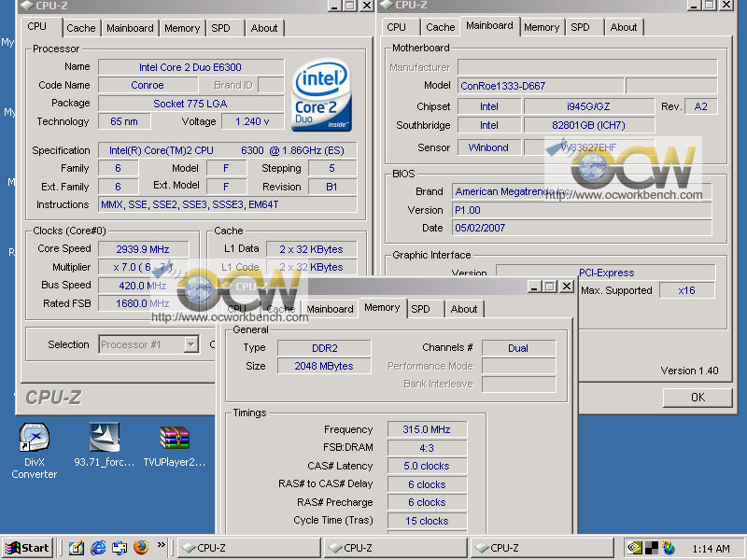Image resolution: width=747 pixels, height=560 pixels.
Task: Select Memory tab in the right CPU-Z window
Action: (x=542, y=27)
